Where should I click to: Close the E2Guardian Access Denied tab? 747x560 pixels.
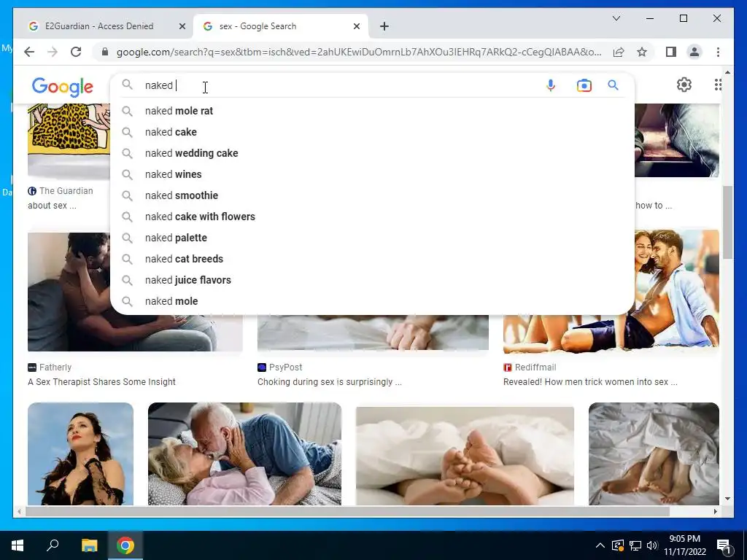click(x=182, y=26)
